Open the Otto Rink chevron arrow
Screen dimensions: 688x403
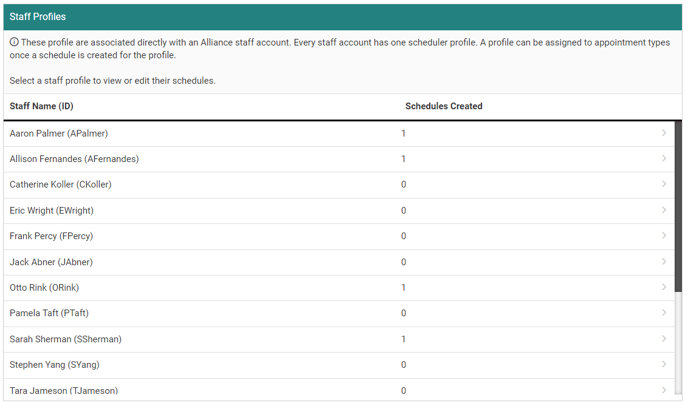tap(664, 287)
